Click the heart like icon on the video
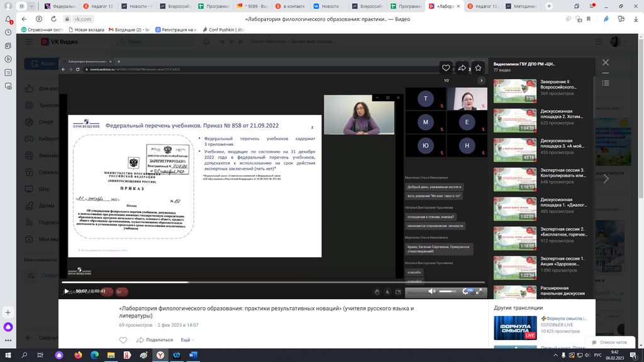Image resolution: width=644 pixels, height=362 pixels. [x=446, y=68]
